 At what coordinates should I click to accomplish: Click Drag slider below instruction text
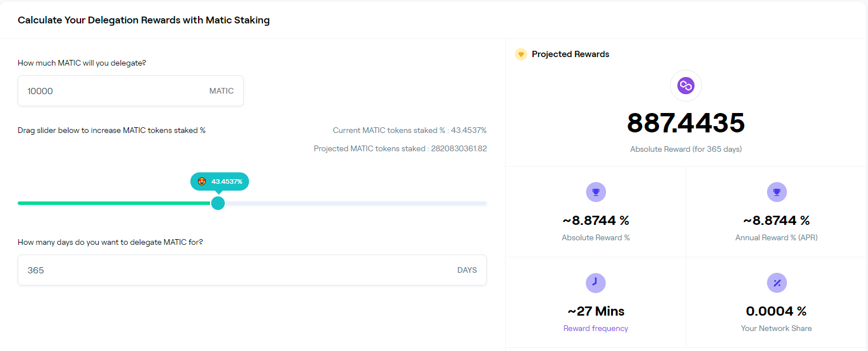(x=112, y=130)
